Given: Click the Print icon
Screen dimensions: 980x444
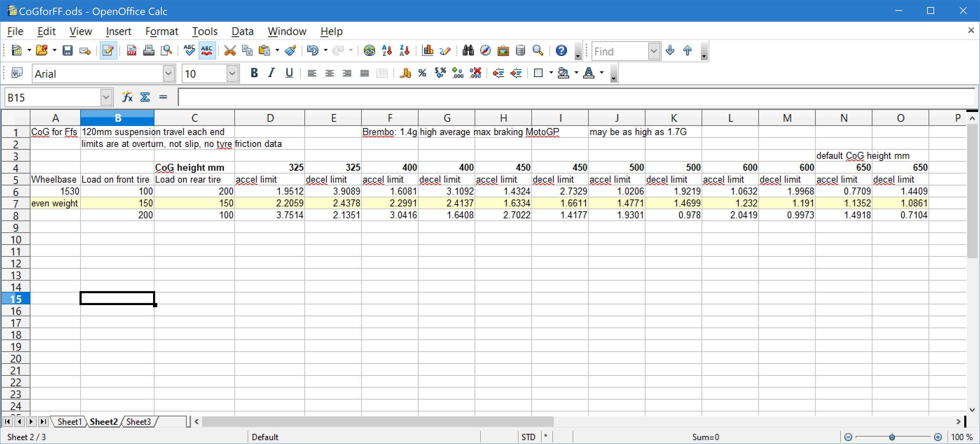Looking at the screenshot, I should (149, 51).
